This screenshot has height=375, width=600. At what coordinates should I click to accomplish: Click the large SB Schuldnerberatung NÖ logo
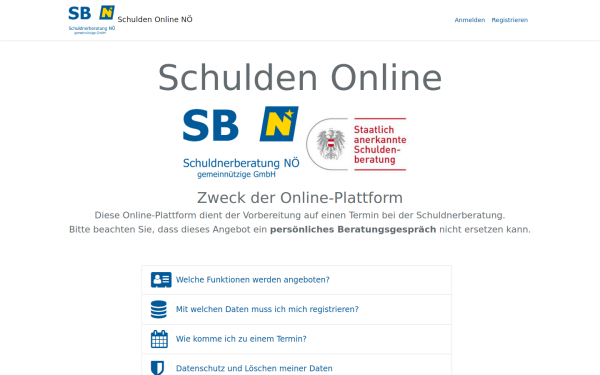coord(241,142)
